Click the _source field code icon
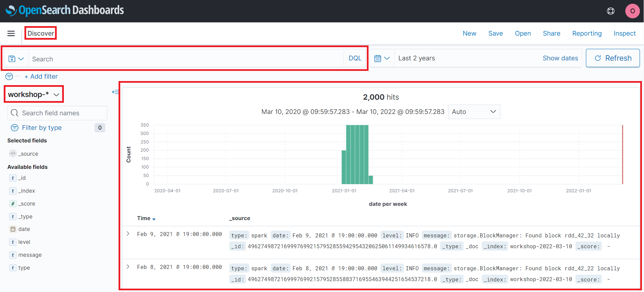Screen dimensions: 644x292 coord(13,153)
